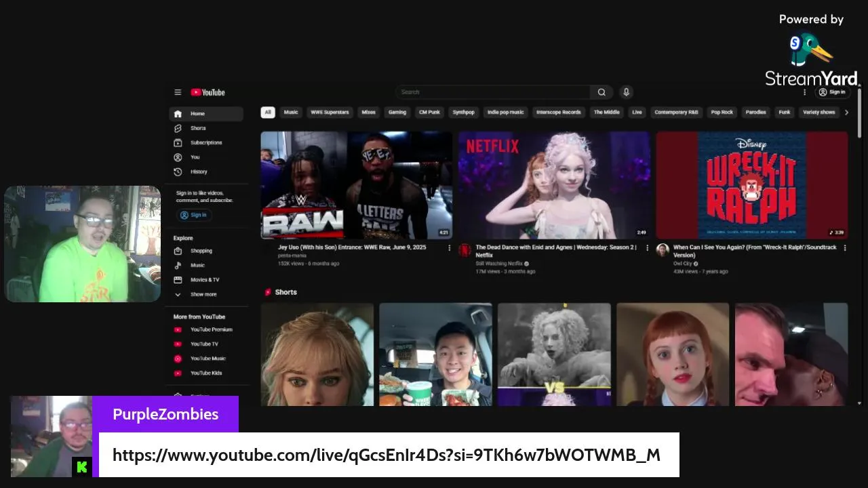Open Movies & TV icon under Explore
Viewport: 868px width, 488px height.
(x=178, y=280)
